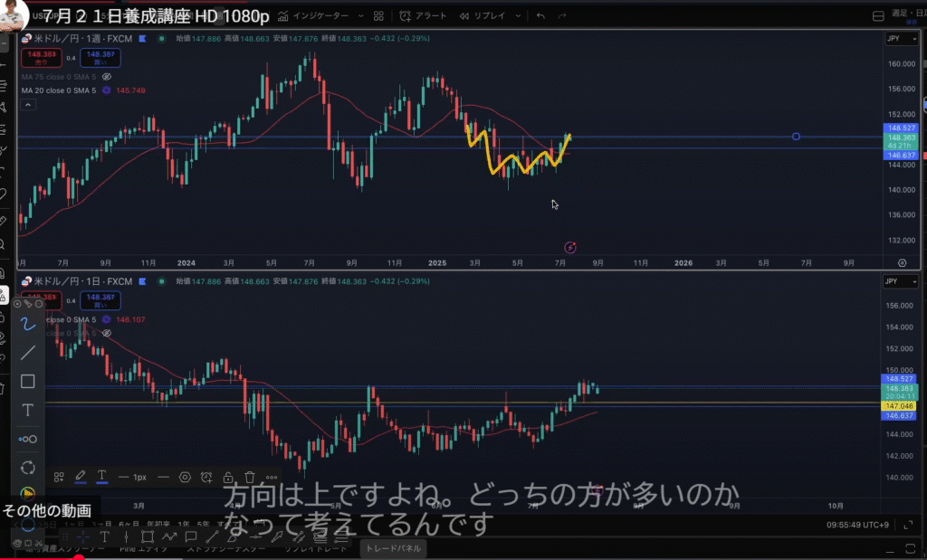927x560 pixels.
Task: Toggle visibility of hidden SMA in daily chart
Action: tap(107, 333)
